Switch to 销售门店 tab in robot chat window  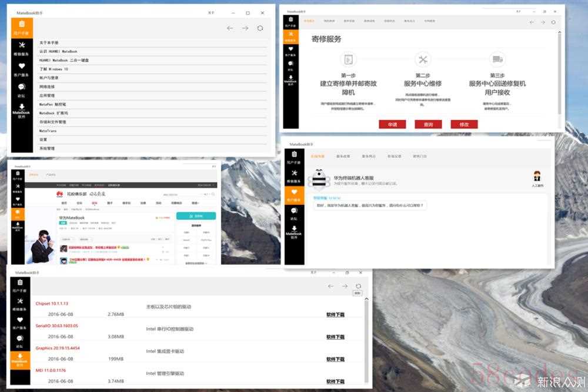pos(420,156)
